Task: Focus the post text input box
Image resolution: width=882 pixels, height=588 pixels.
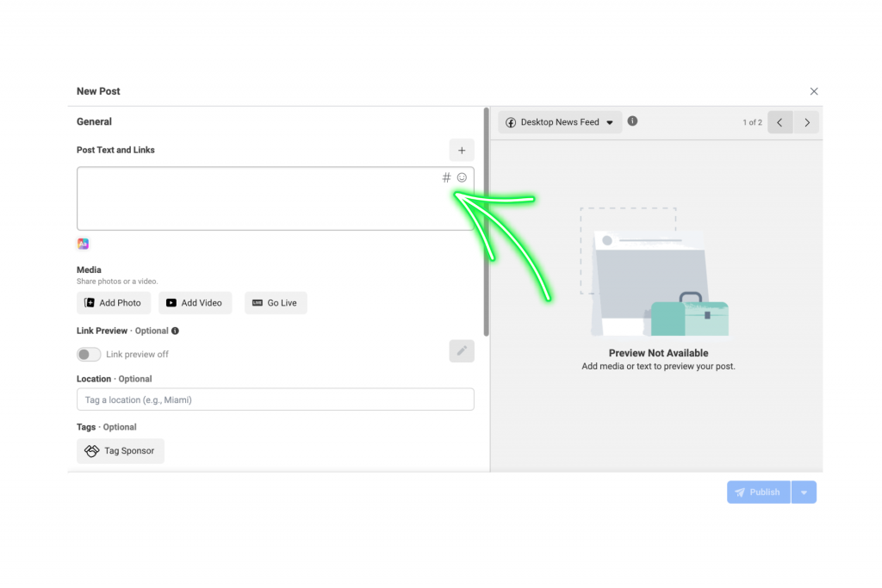Action: tap(275, 198)
